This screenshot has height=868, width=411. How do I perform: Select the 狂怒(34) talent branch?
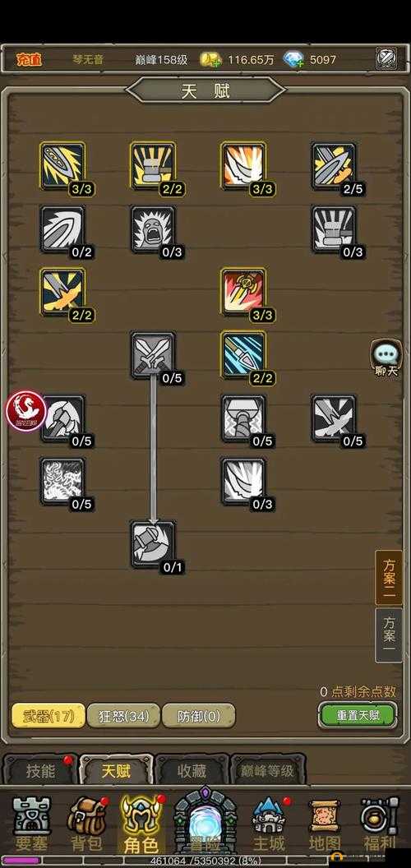123,716
